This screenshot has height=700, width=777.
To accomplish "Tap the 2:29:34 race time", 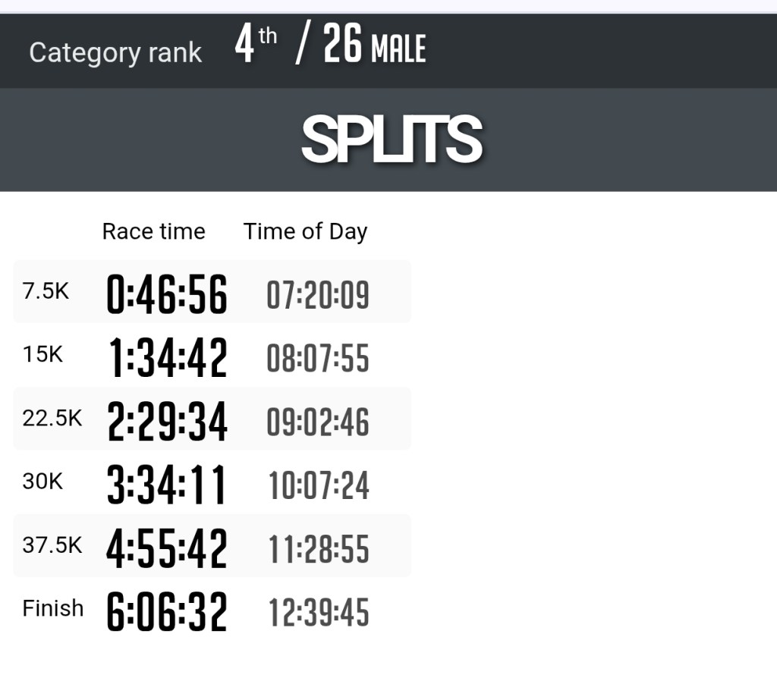I will point(168,422).
